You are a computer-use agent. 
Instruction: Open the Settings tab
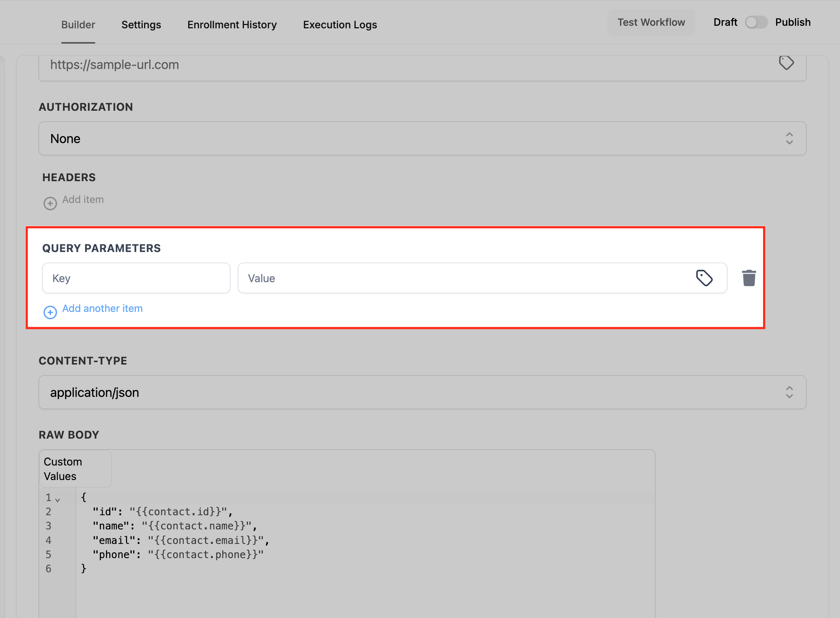(x=141, y=25)
